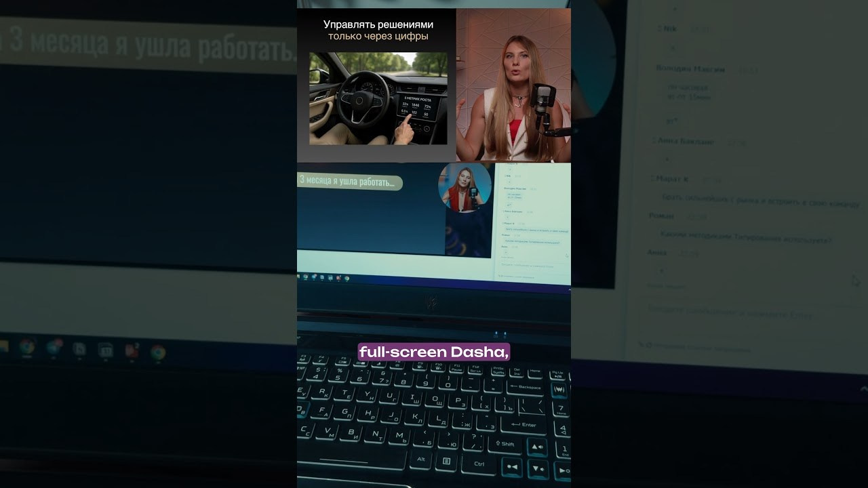Select the blurred "Какими методиками" chat message on the right
The image size is (868, 488).
pyautogui.click(x=746, y=240)
